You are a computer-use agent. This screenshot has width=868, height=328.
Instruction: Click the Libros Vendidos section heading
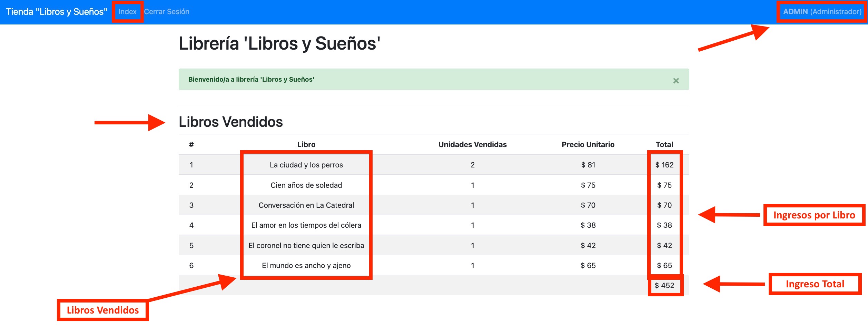[230, 122]
